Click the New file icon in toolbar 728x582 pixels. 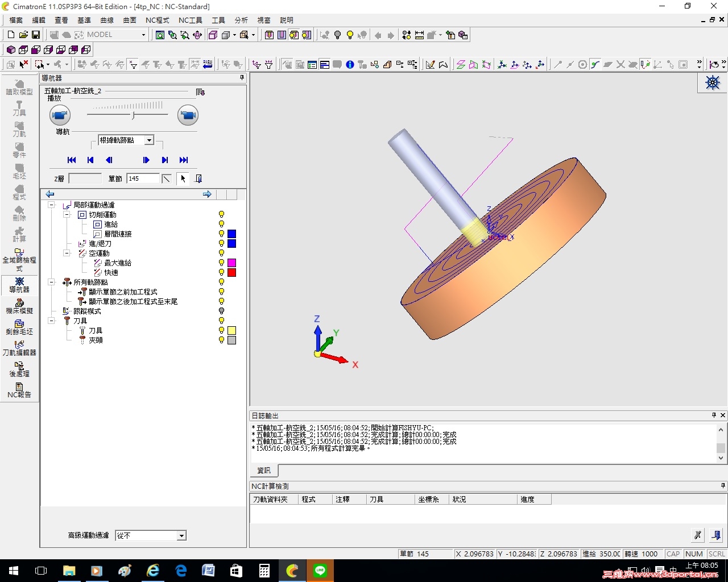[x=11, y=35]
